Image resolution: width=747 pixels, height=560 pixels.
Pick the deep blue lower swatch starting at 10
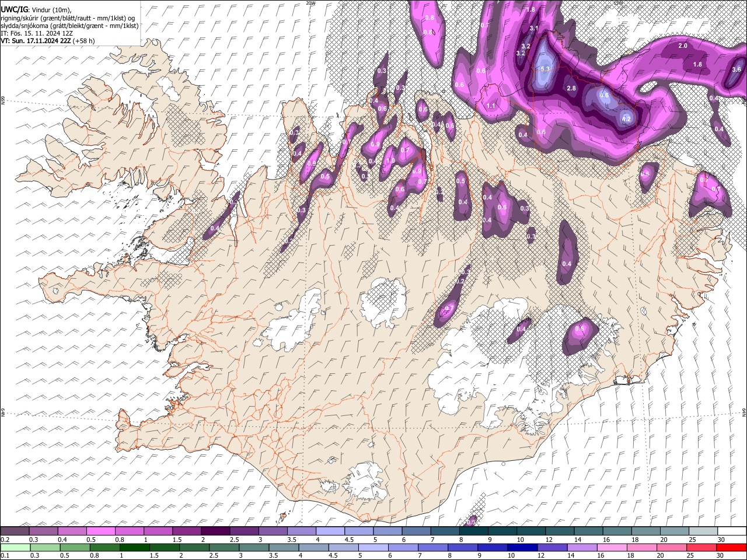(522, 547)
